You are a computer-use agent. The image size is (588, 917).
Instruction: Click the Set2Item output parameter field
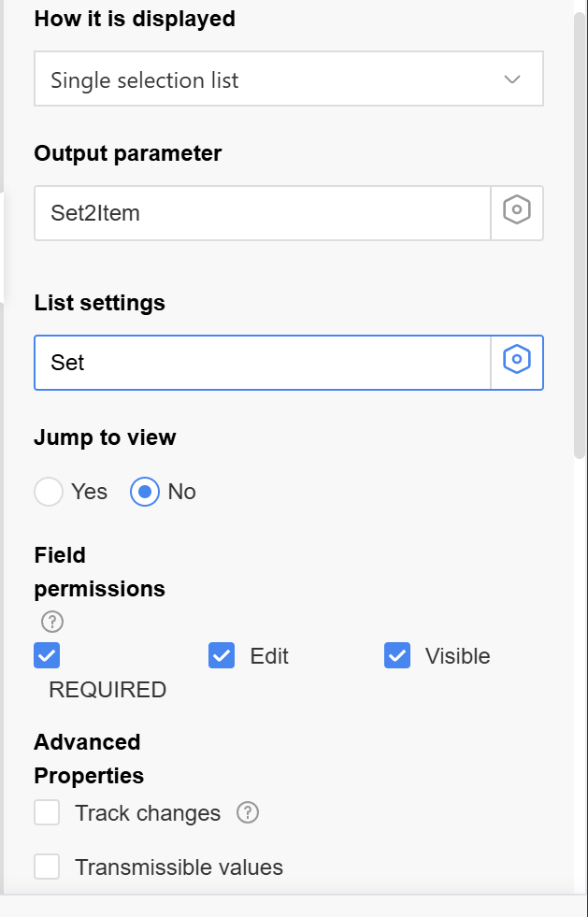pos(262,212)
